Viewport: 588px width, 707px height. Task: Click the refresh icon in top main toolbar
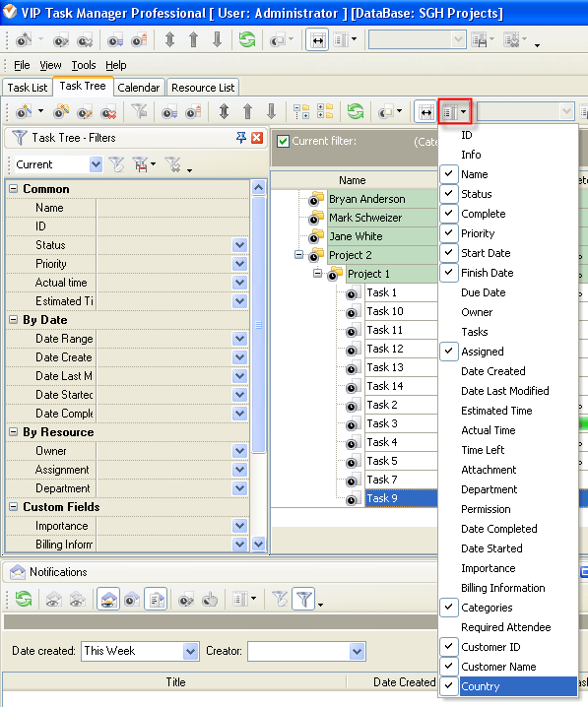tap(246, 40)
